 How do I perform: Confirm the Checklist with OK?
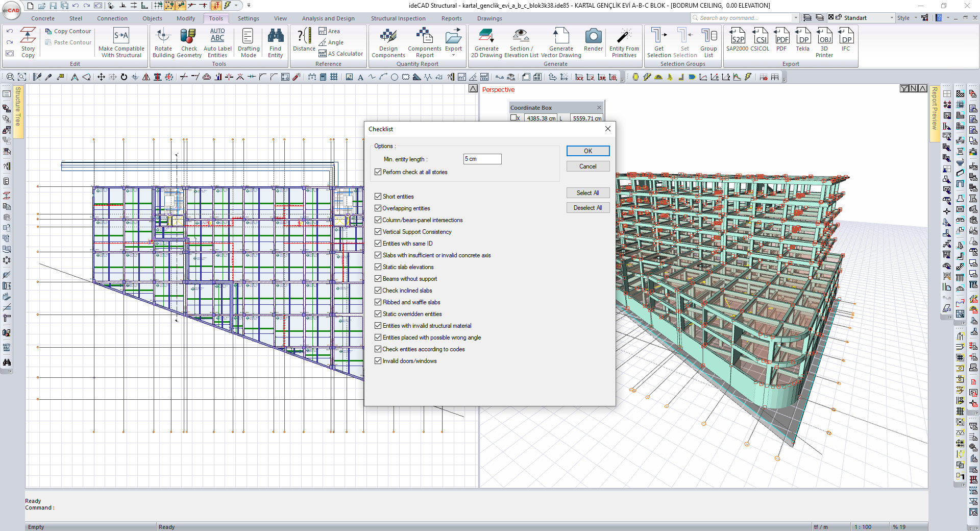pyautogui.click(x=587, y=151)
